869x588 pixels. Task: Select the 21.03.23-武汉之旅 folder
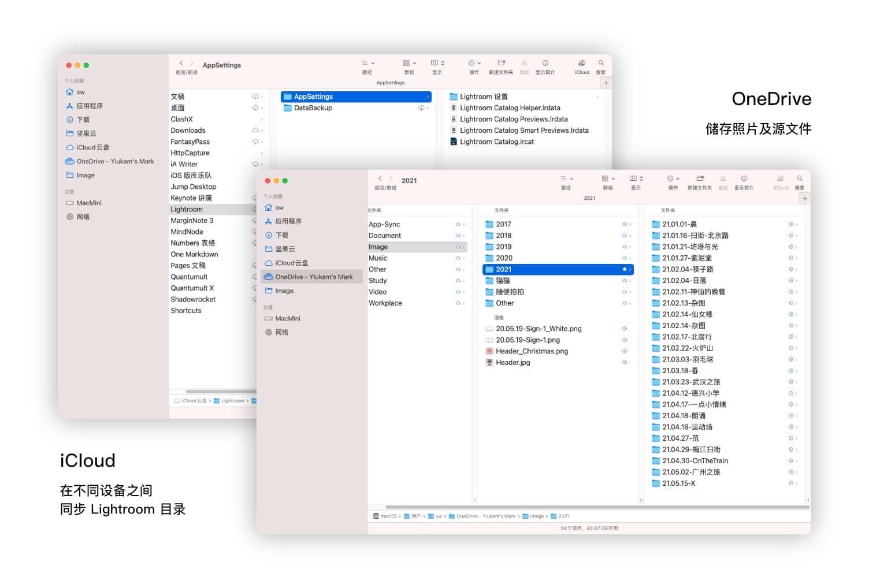pyautogui.click(x=691, y=382)
